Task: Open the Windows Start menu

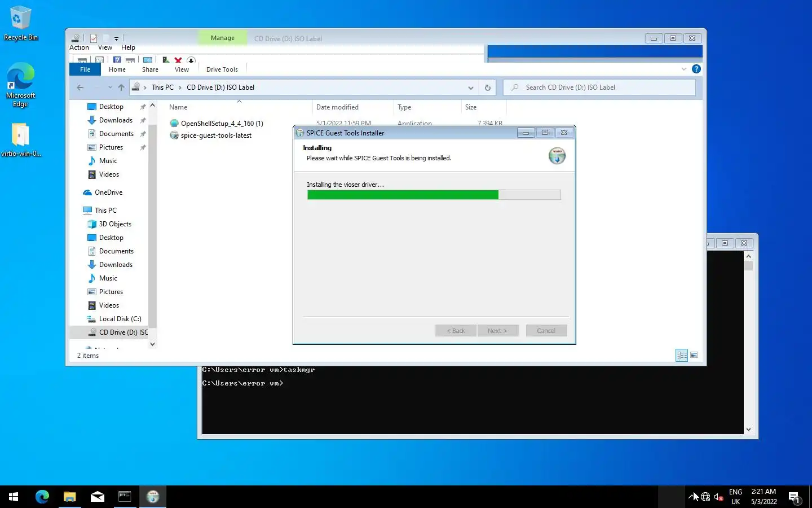Action: 14,497
